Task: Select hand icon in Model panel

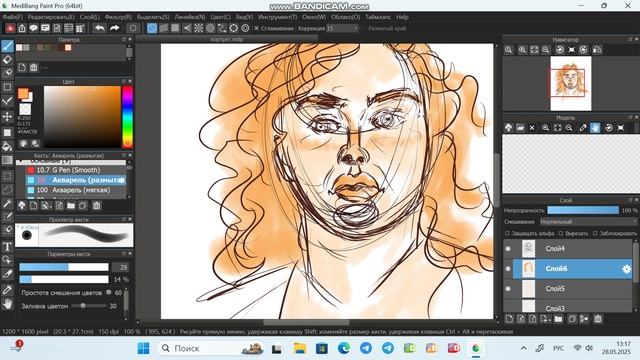Action: (x=595, y=128)
